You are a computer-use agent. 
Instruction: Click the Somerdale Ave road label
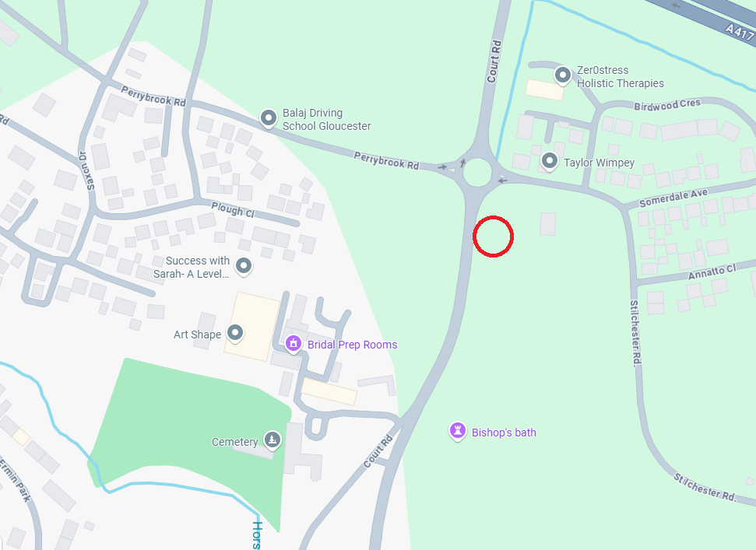point(673,198)
